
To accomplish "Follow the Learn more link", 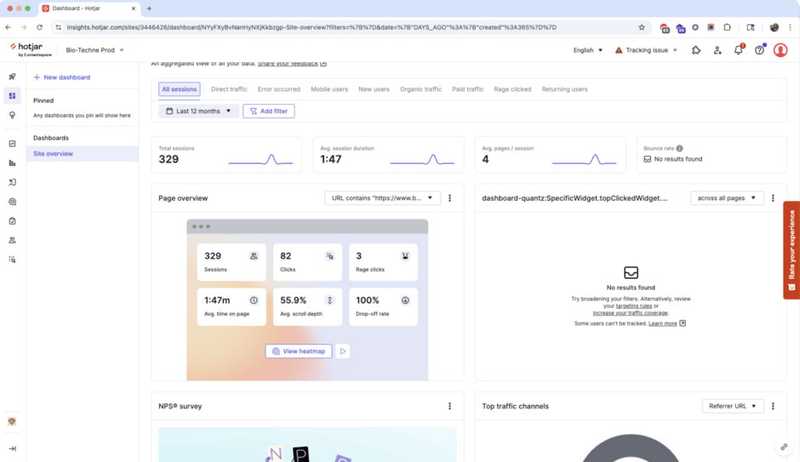I will click(x=662, y=323).
